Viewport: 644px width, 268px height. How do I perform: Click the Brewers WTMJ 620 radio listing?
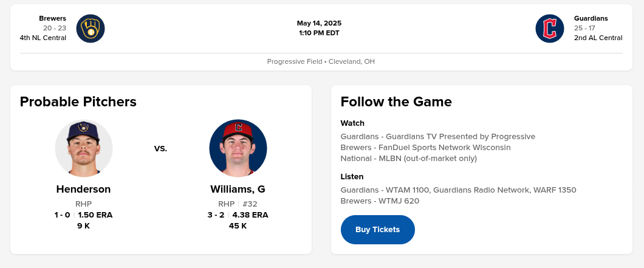click(380, 201)
